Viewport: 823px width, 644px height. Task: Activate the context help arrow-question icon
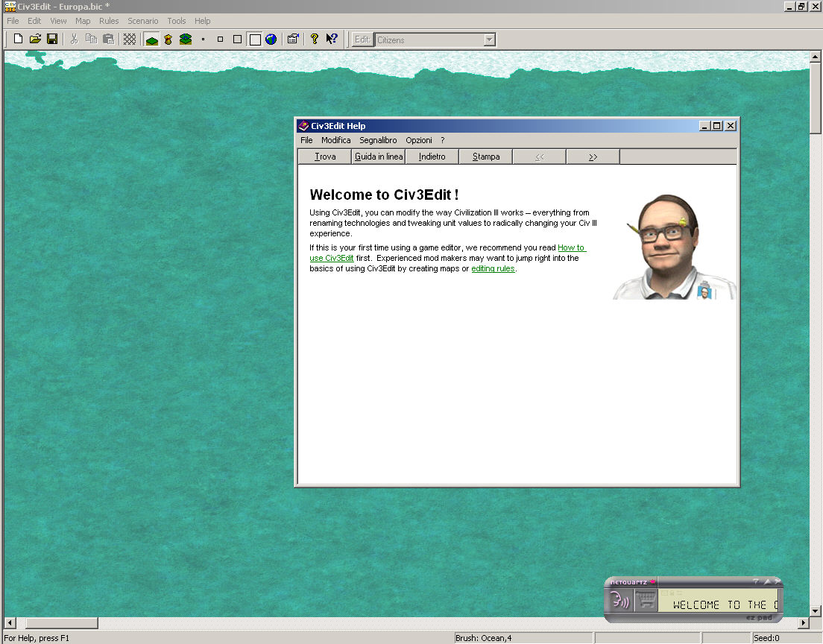pos(331,40)
